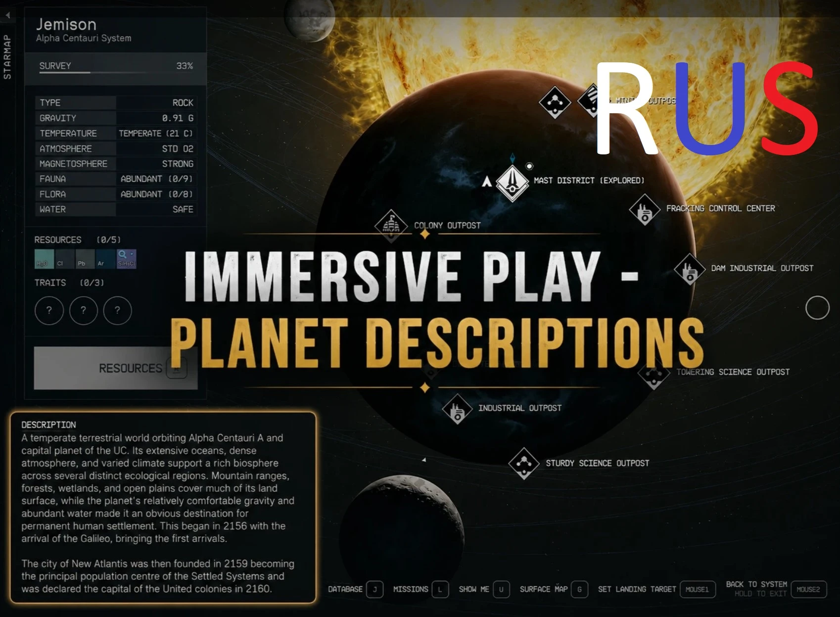Click the hollow ring marker at the right edge

[x=817, y=308]
